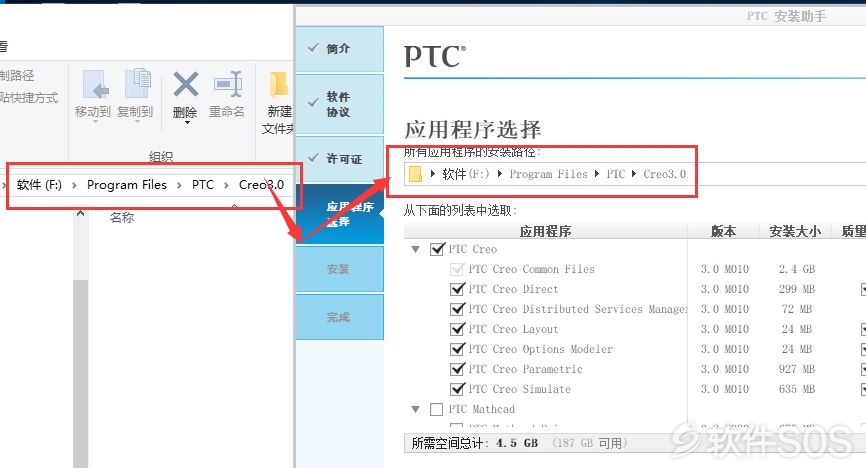Viewport: 866px width, 468px height.
Task: Go to the 软件协议 installer step
Action: (x=340, y=104)
